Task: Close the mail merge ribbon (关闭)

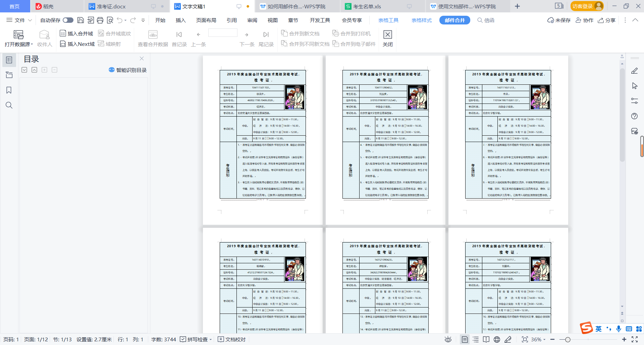Action: click(387, 39)
